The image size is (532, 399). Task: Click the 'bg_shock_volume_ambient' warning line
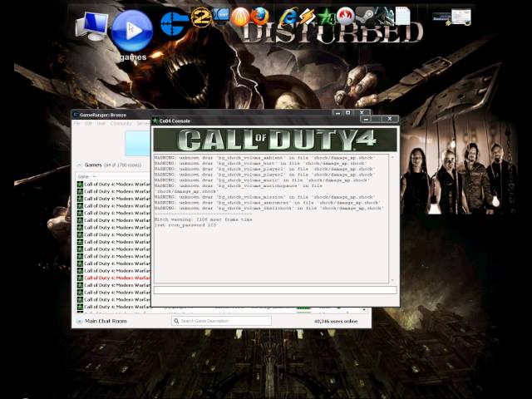pyautogui.click(x=264, y=158)
